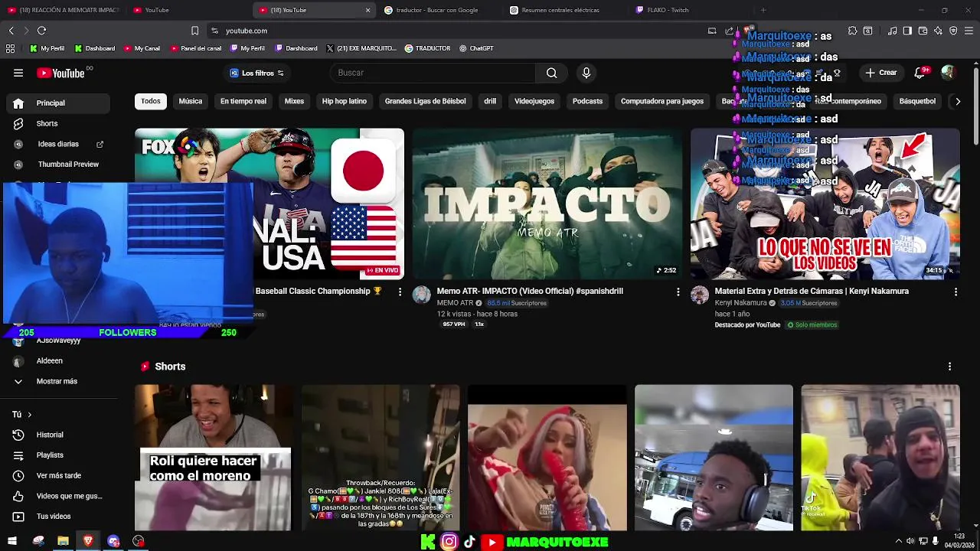Select the Videojuegos category chip
This screenshot has height=551, width=980.
point(534,101)
